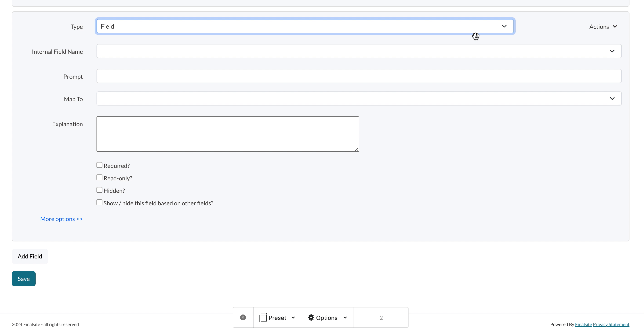Enable the Hidden checkbox

[x=99, y=190]
